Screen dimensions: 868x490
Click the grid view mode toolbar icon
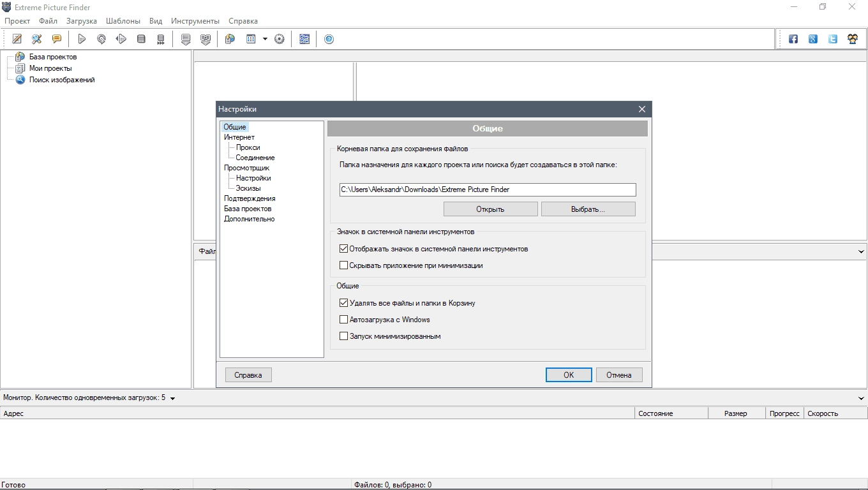[251, 39]
